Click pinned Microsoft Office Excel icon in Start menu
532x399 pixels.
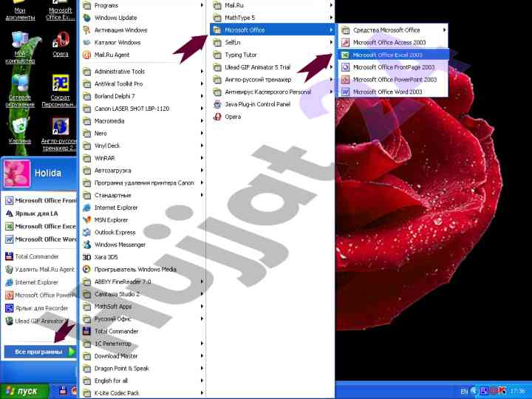pos(9,226)
